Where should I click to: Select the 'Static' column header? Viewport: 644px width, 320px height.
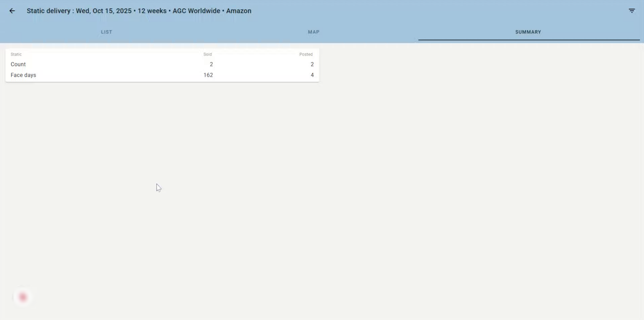click(16, 54)
